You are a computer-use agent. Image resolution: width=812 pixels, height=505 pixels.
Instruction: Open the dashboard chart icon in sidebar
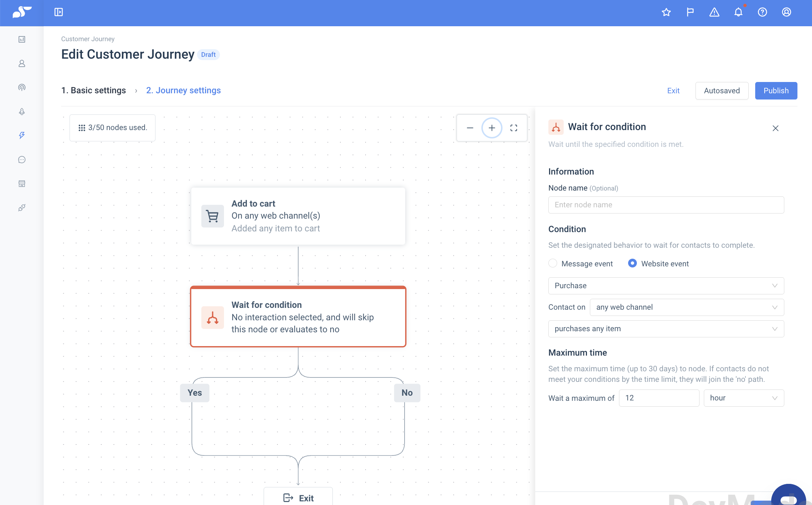pyautogui.click(x=22, y=39)
